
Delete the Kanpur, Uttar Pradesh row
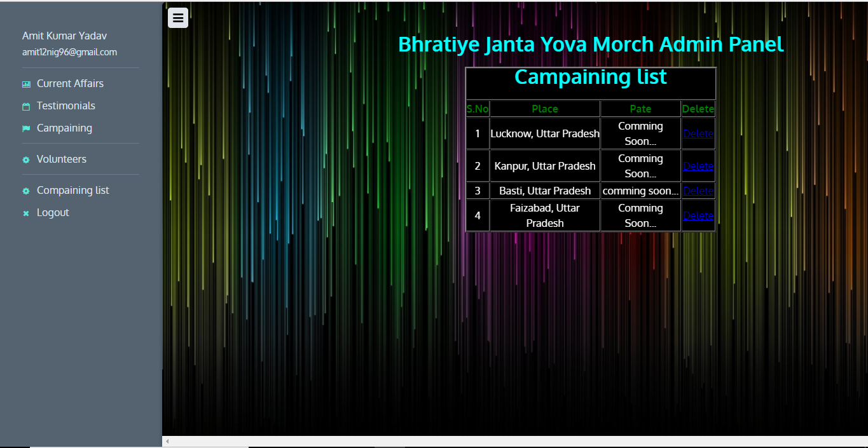click(698, 166)
